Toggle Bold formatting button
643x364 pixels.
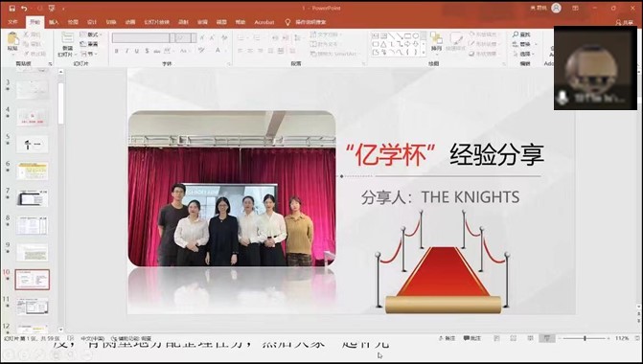point(117,51)
